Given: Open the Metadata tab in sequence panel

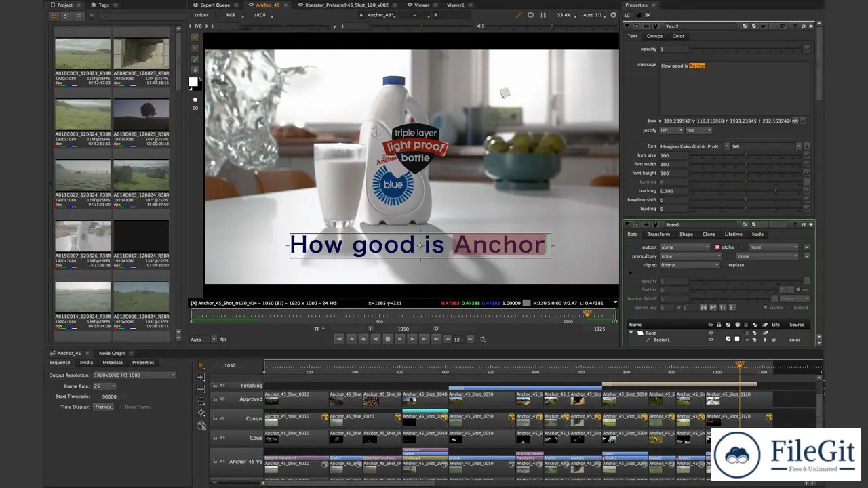Looking at the screenshot, I should (113, 363).
